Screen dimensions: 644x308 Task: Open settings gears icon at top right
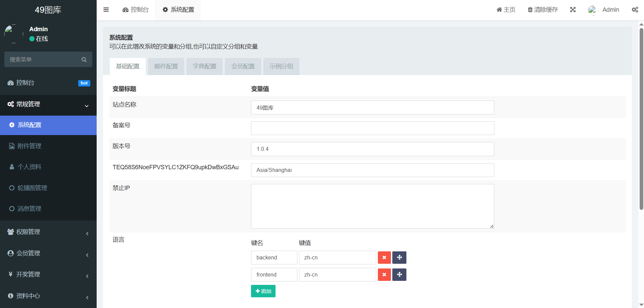(635, 10)
